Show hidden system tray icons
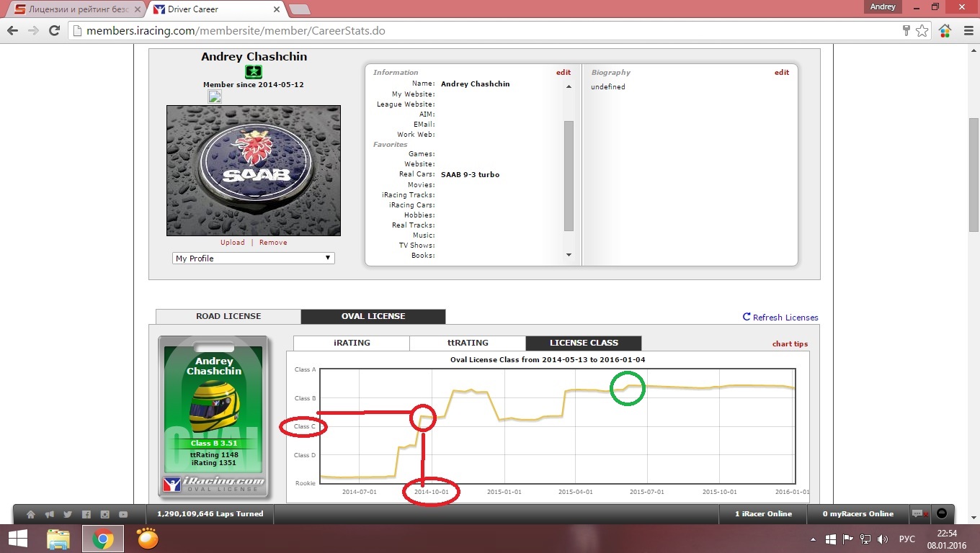The image size is (980, 553). (x=814, y=539)
